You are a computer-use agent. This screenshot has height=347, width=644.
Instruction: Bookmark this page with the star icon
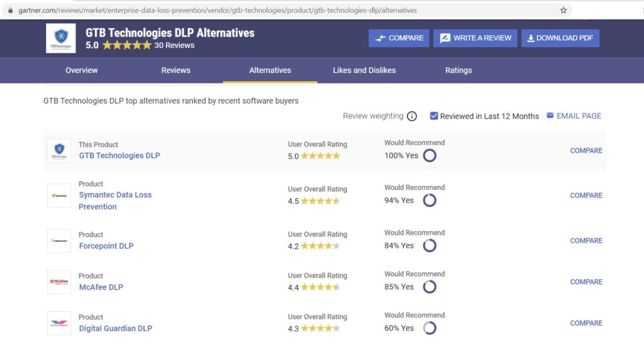click(563, 10)
